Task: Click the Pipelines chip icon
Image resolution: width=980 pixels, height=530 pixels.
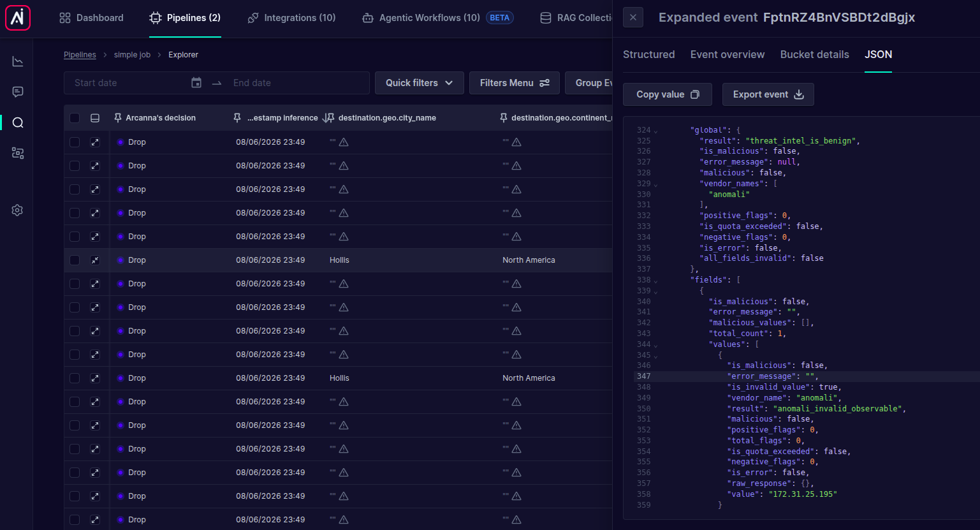Action: 156,18
